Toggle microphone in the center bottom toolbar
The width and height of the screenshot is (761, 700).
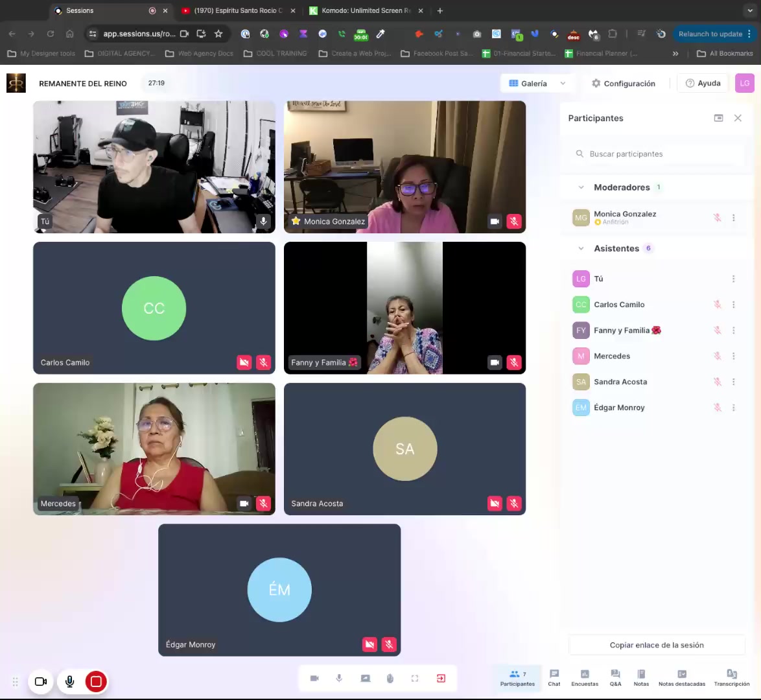click(339, 678)
